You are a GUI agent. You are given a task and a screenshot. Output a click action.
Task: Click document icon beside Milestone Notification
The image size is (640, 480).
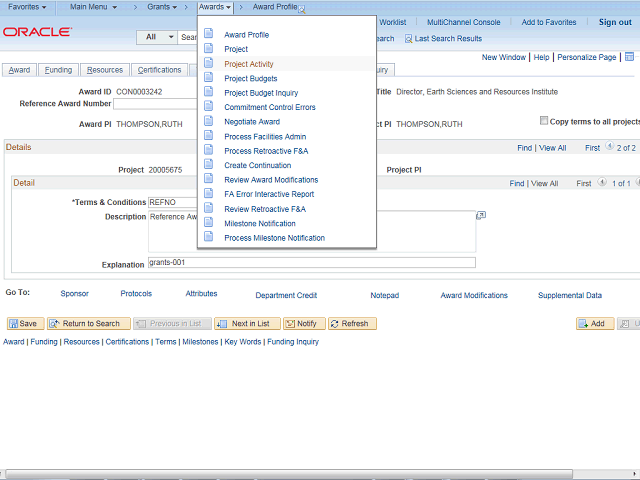tap(209, 222)
